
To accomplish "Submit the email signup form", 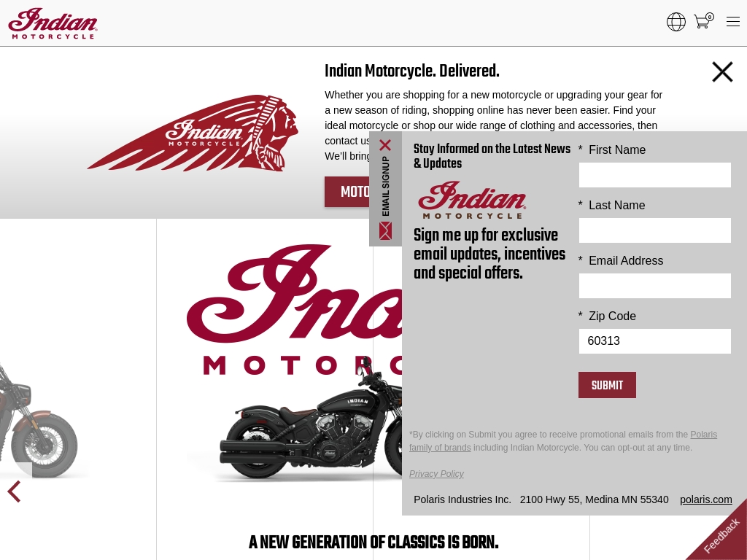I will pos(607,385).
